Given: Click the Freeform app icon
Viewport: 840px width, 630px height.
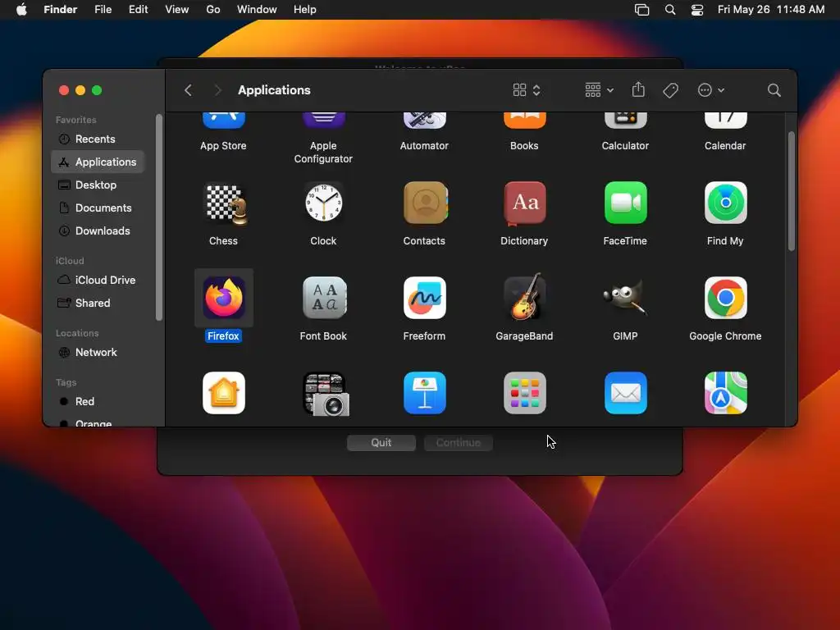Looking at the screenshot, I should pos(424,298).
